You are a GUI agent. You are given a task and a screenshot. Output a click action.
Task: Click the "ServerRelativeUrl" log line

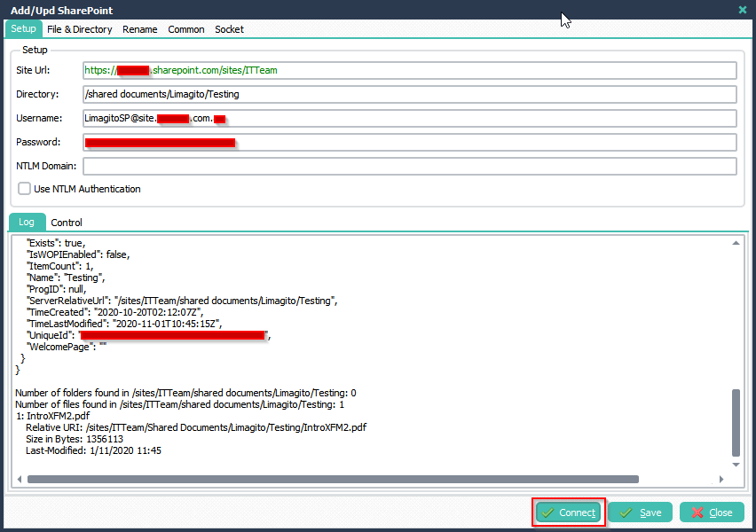(182, 301)
